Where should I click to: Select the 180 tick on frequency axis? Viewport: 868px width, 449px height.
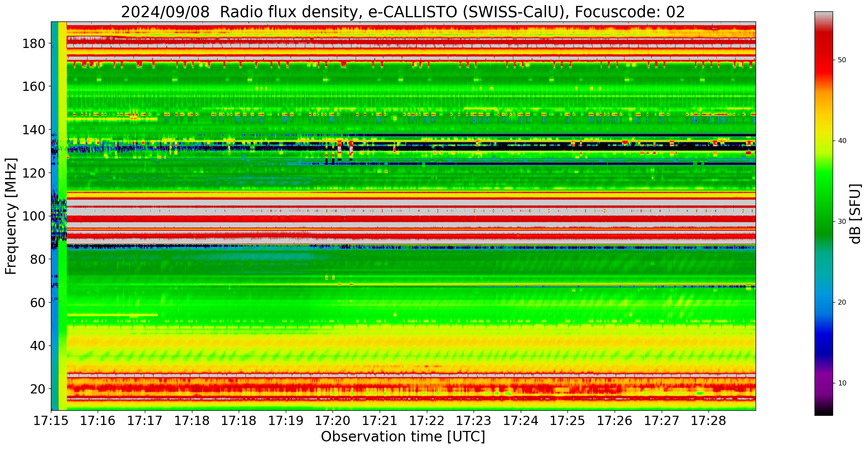click(35, 43)
